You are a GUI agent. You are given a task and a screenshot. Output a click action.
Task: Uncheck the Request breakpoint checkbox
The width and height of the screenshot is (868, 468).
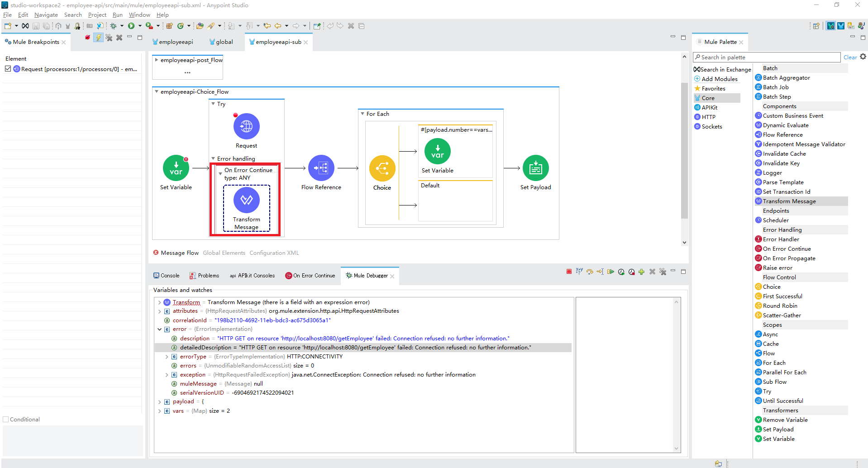click(8, 69)
